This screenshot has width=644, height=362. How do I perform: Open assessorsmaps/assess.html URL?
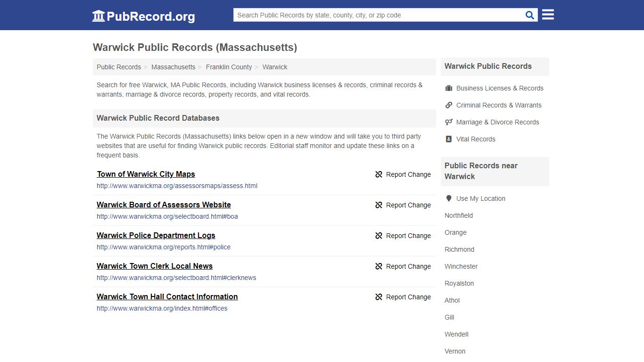click(177, 186)
